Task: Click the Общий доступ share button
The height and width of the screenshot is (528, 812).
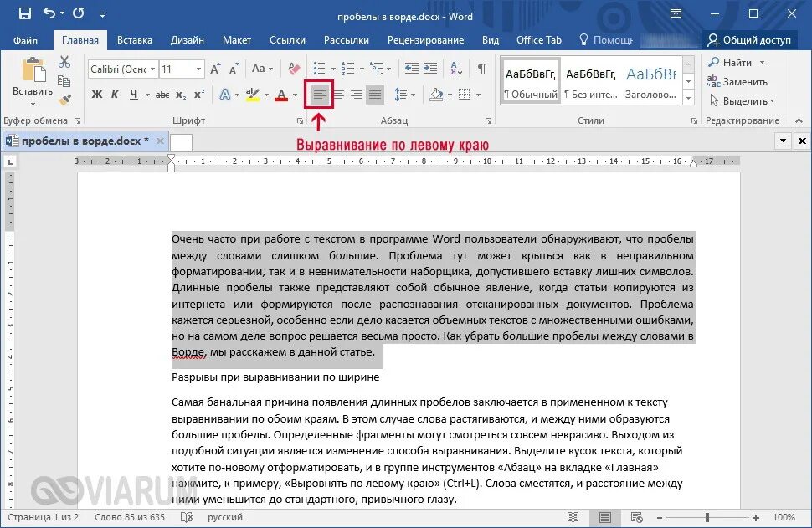Action: click(749, 40)
